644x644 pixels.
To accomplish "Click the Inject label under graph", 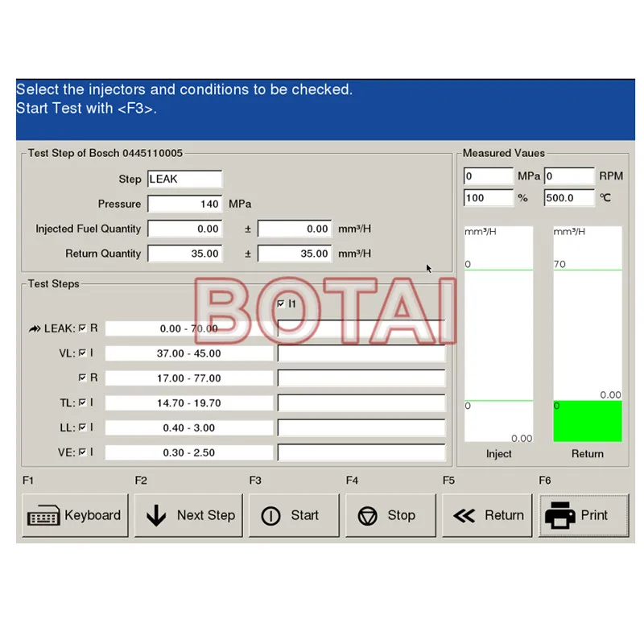I will [498, 453].
